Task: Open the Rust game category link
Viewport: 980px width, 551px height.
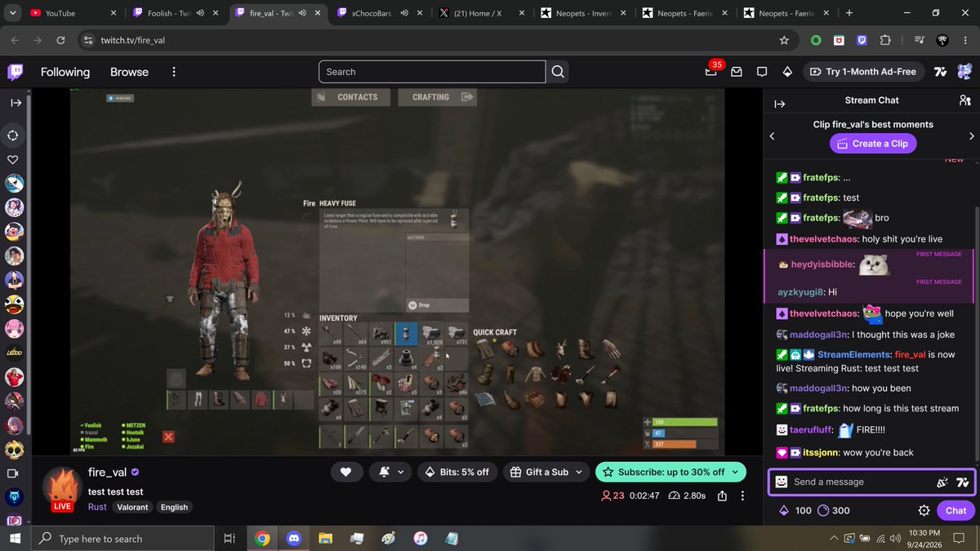Action: pos(97,507)
